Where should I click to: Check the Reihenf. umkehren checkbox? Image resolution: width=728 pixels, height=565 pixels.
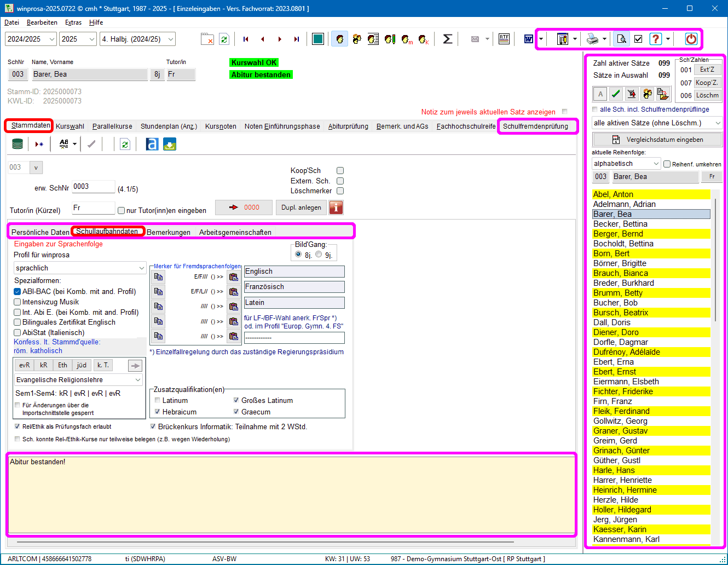[x=667, y=164]
